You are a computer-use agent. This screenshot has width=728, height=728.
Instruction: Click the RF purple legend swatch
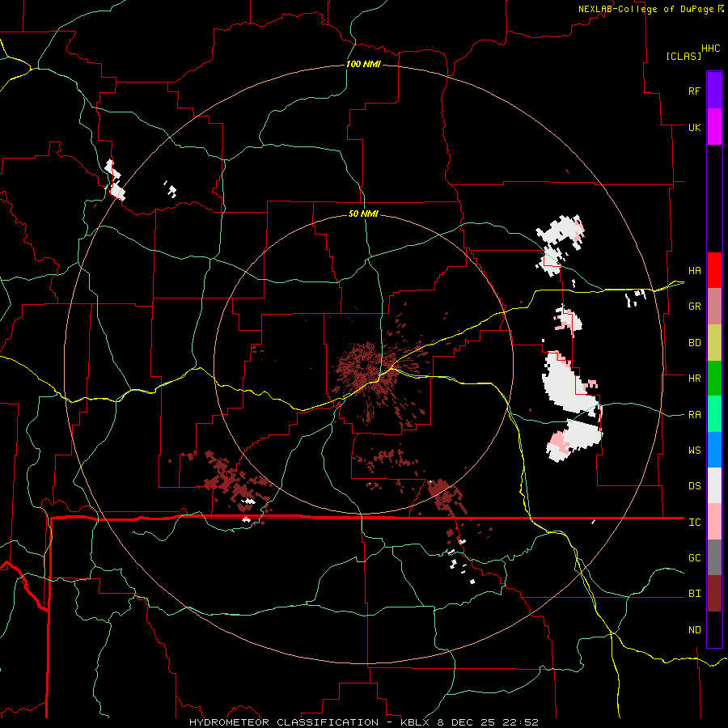pos(714,91)
